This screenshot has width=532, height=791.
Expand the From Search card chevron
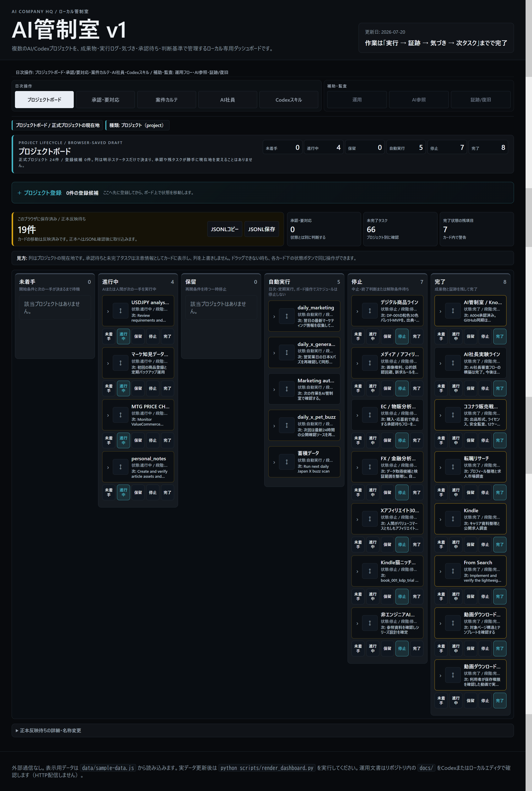click(440, 571)
